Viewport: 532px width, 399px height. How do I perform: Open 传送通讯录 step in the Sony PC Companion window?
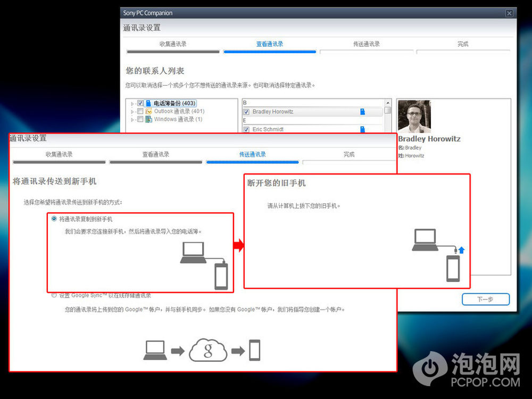[367, 44]
